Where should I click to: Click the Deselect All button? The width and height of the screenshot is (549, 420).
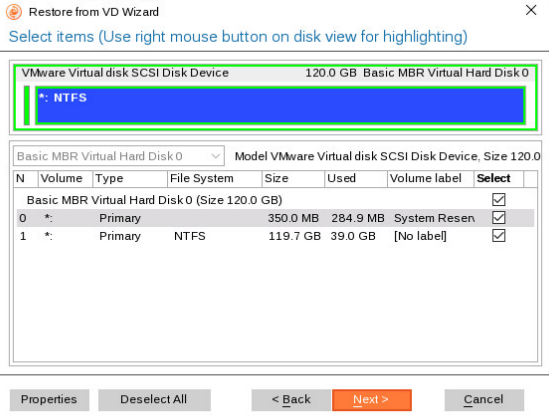154,400
